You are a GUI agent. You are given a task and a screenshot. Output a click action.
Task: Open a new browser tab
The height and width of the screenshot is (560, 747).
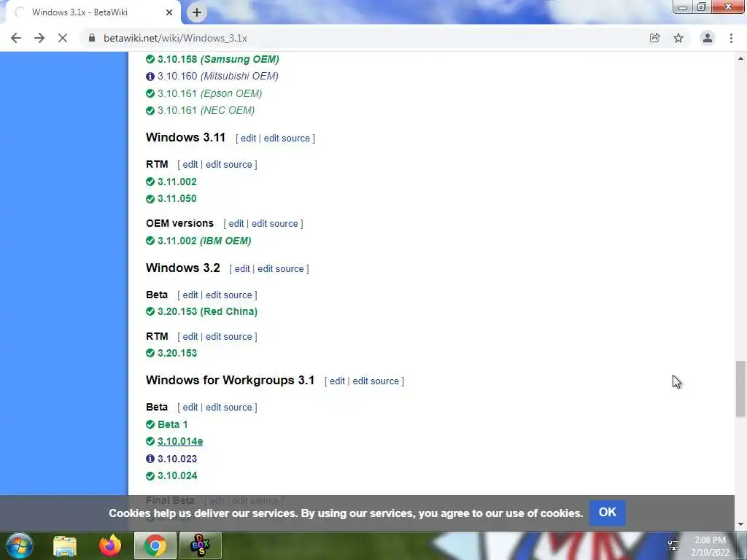pyautogui.click(x=197, y=12)
